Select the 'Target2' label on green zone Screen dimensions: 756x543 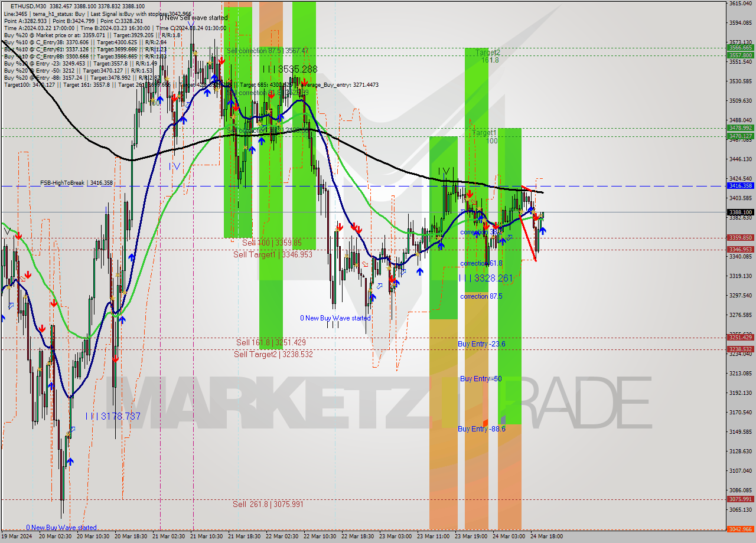[x=488, y=52]
